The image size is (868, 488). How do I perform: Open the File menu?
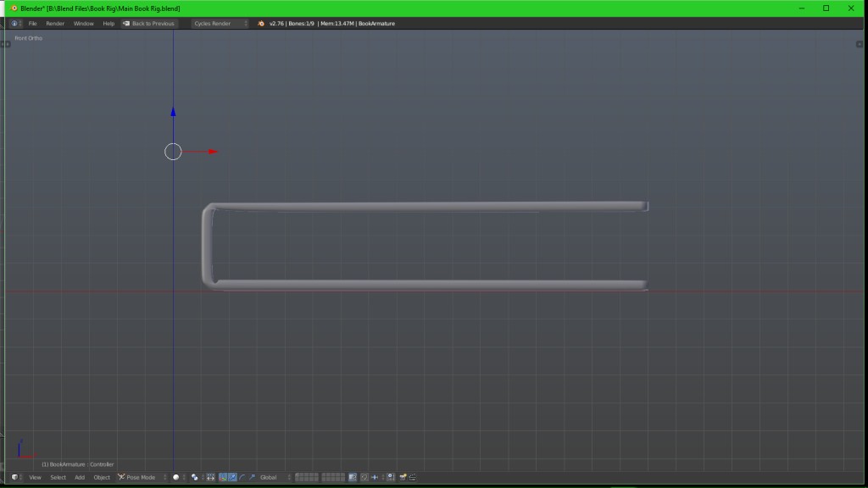coord(32,24)
